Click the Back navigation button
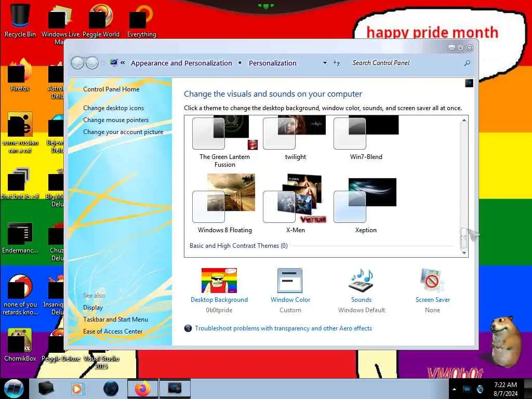532x399 pixels. (x=78, y=63)
